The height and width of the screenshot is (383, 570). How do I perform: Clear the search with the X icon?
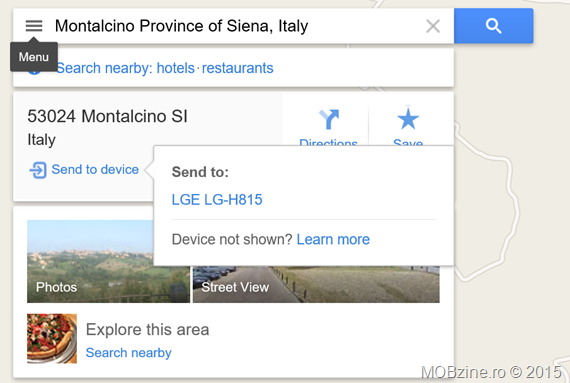click(x=433, y=26)
